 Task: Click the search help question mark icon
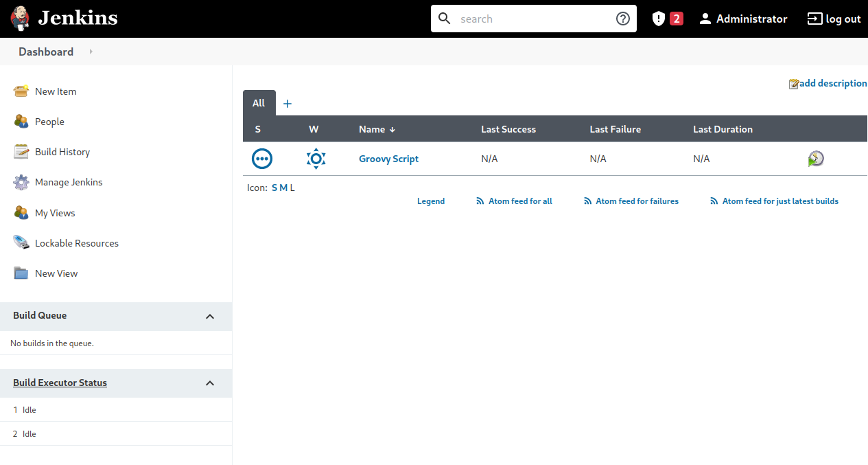(x=622, y=19)
